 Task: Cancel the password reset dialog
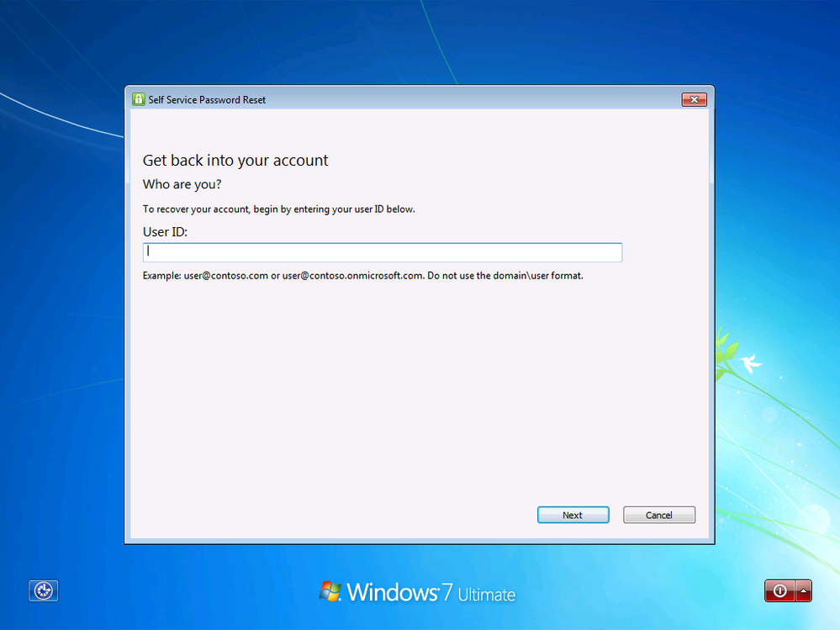pos(659,515)
